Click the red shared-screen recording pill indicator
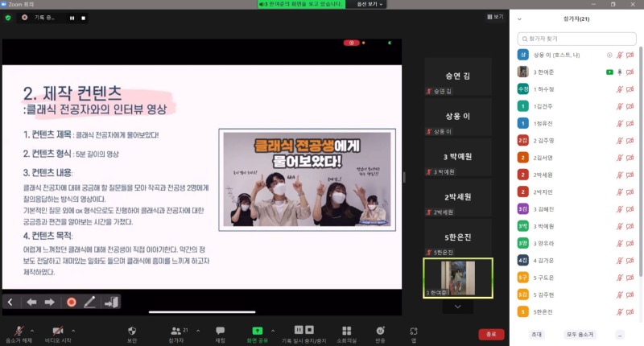The width and height of the screenshot is (644, 346). pyautogui.click(x=352, y=43)
